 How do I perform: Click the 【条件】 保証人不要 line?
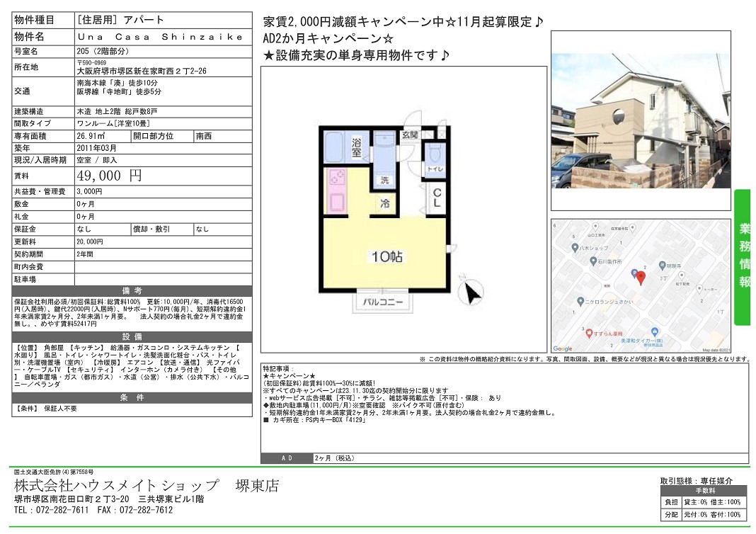pos(46,409)
